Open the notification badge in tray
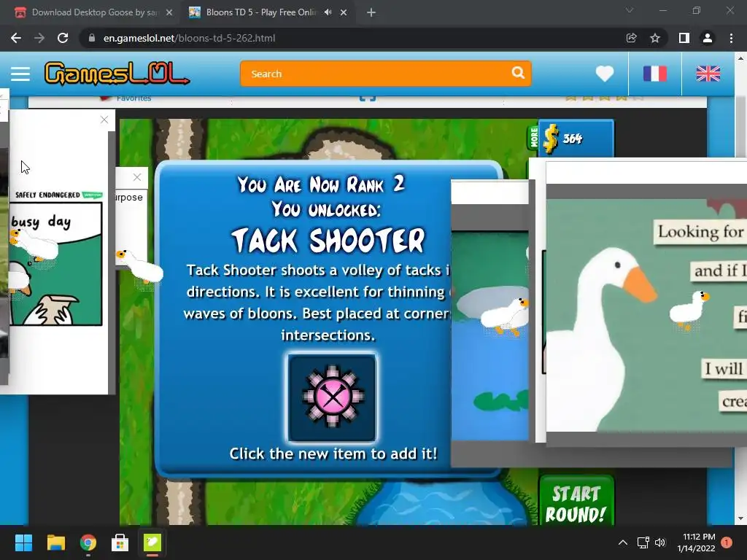Screen dimensions: 747x560 (x=727, y=542)
